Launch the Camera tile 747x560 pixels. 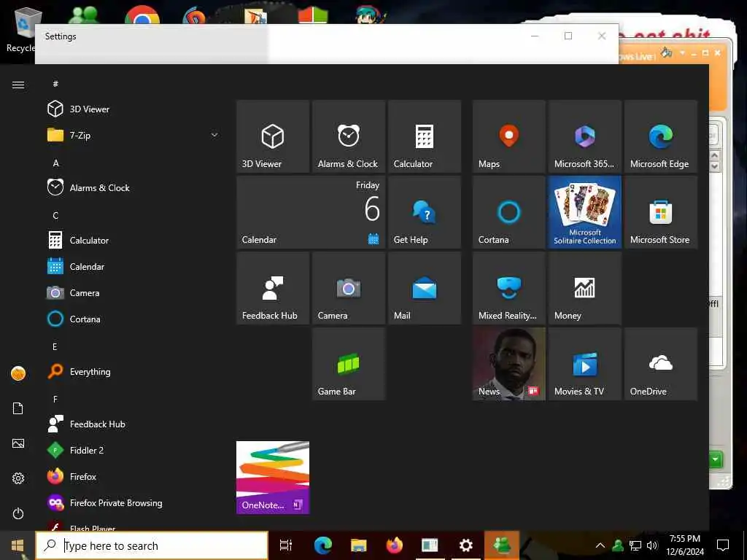pyautogui.click(x=348, y=288)
